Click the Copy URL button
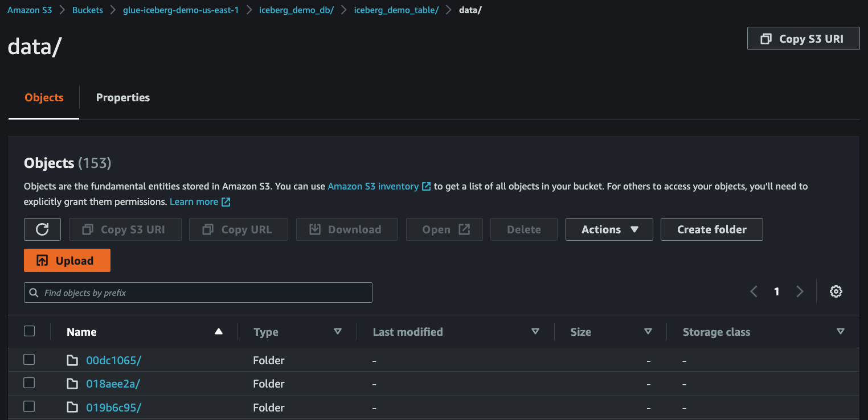This screenshot has width=868, height=420. click(238, 229)
